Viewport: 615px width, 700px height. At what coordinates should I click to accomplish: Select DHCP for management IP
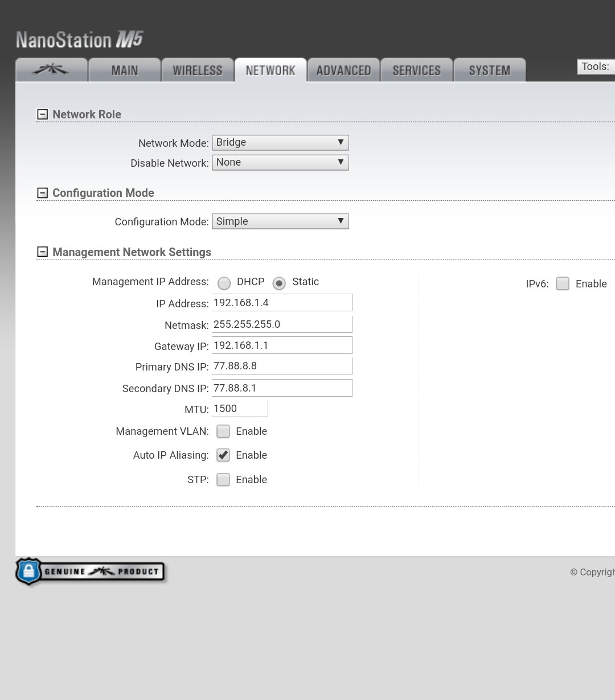pos(224,283)
